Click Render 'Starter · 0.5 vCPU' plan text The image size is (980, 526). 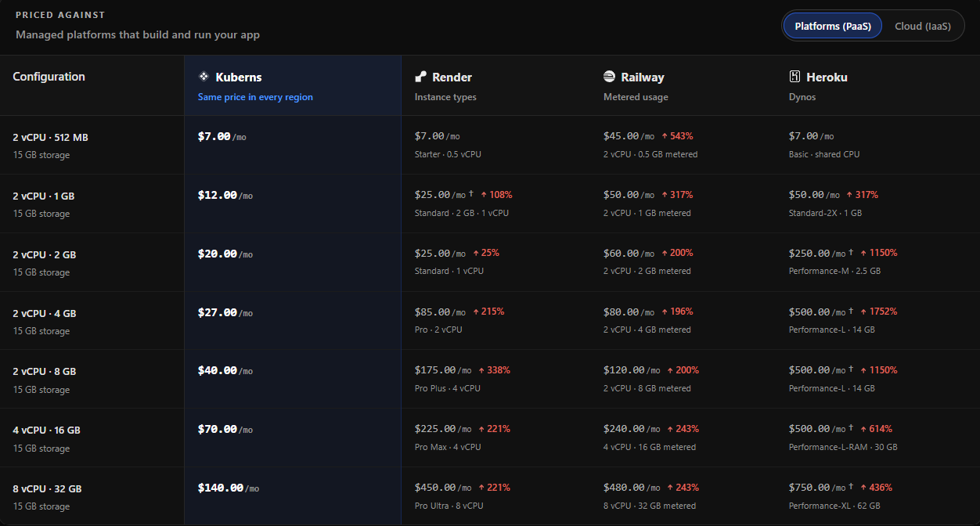[x=448, y=154]
